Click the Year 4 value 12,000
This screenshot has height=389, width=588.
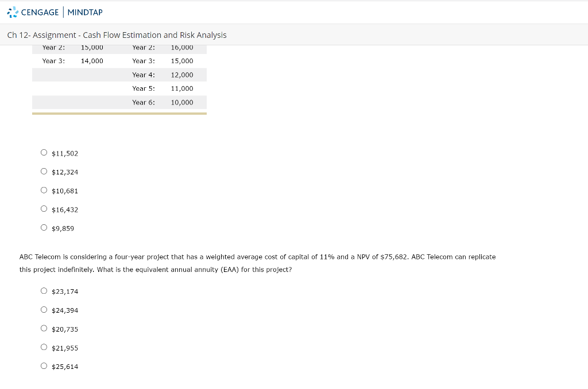pyautogui.click(x=182, y=75)
